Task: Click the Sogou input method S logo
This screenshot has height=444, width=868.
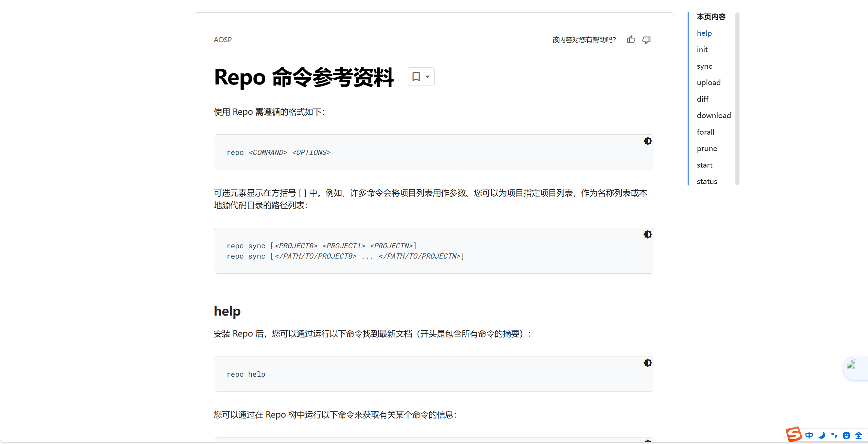Action: coord(793,435)
